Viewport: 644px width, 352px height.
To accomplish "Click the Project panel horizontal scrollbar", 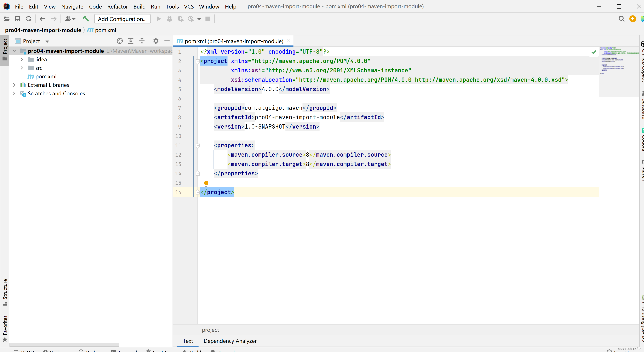I will 64,345.
